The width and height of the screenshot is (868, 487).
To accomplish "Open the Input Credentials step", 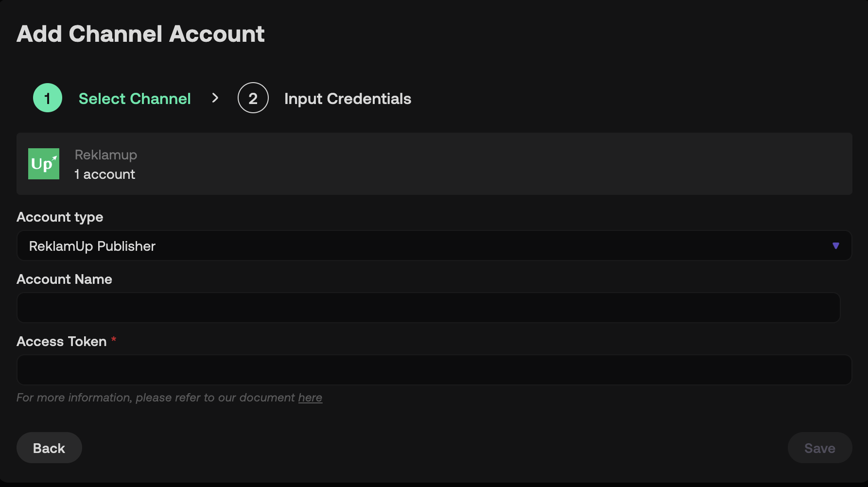I will pyautogui.click(x=347, y=99).
